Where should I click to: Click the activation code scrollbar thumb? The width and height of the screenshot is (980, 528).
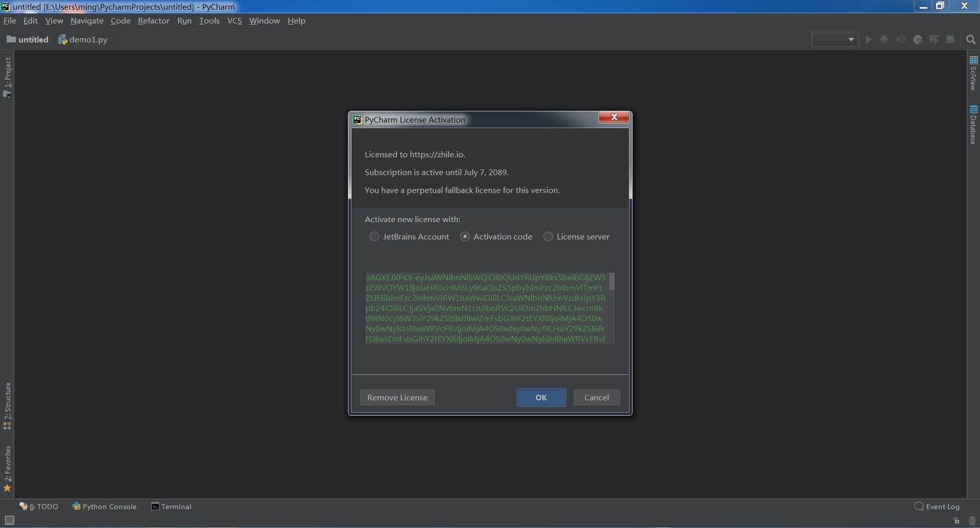pyautogui.click(x=612, y=281)
